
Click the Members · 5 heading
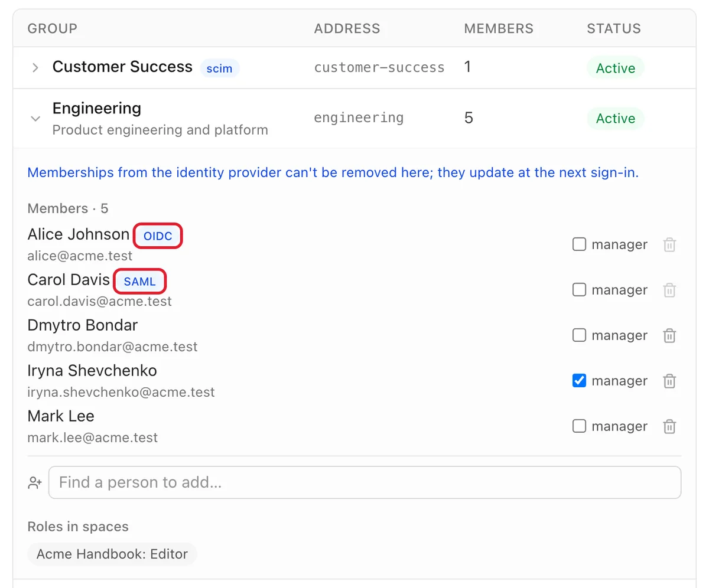[x=68, y=208]
